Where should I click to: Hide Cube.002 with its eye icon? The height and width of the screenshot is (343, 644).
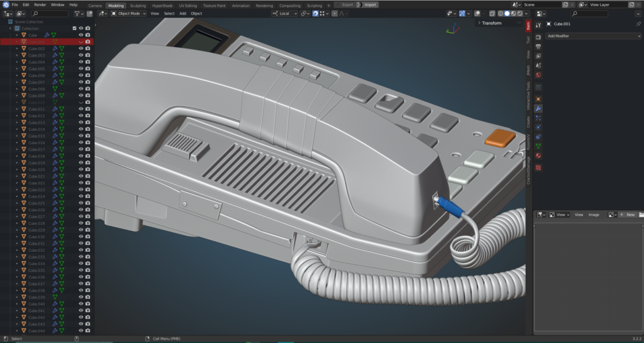[81, 48]
